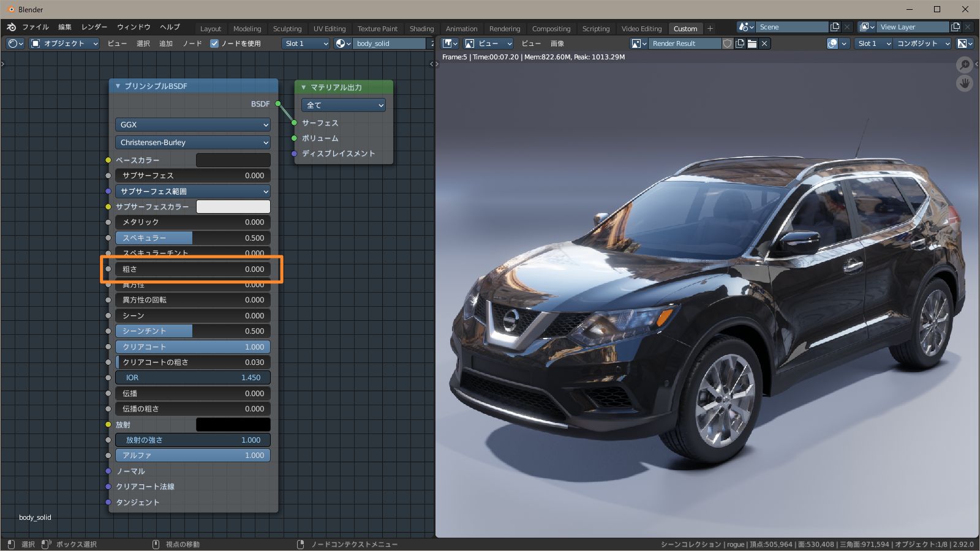Screen dimensions: 980x551
Task: Open image file with folder icon
Action: click(x=752, y=43)
